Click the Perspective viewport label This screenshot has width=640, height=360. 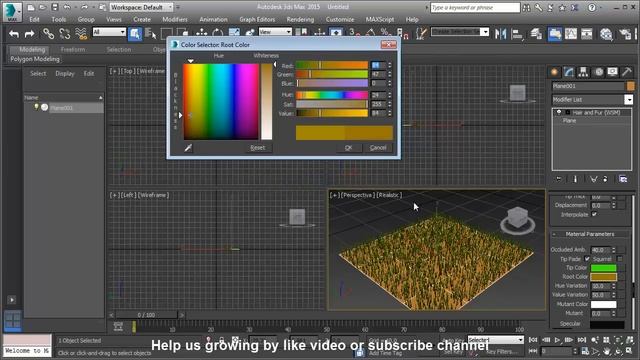pyautogui.click(x=357, y=195)
